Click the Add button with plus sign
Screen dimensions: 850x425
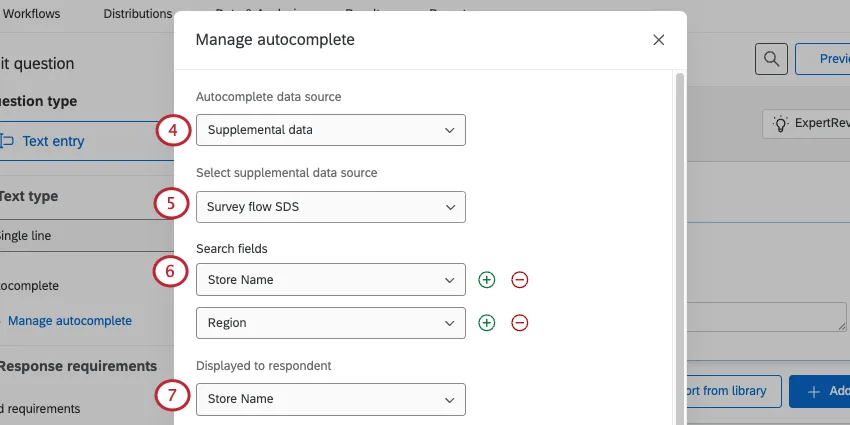tap(820, 391)
